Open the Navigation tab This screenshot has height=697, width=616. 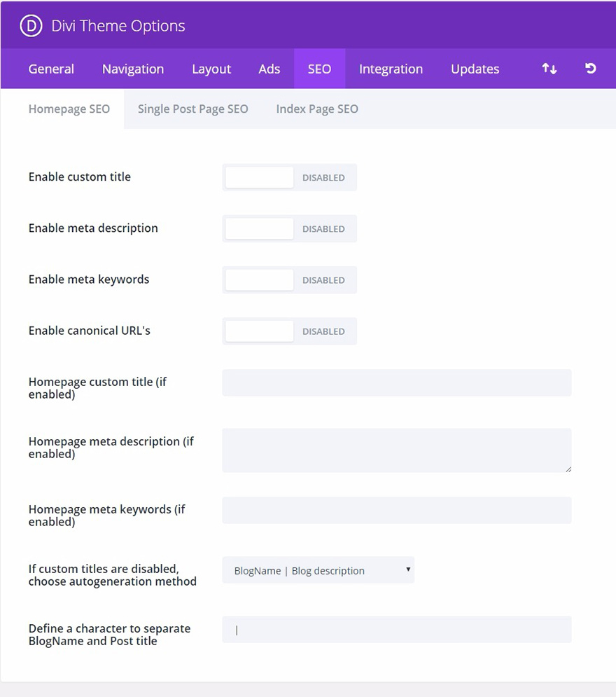[132, 68]
